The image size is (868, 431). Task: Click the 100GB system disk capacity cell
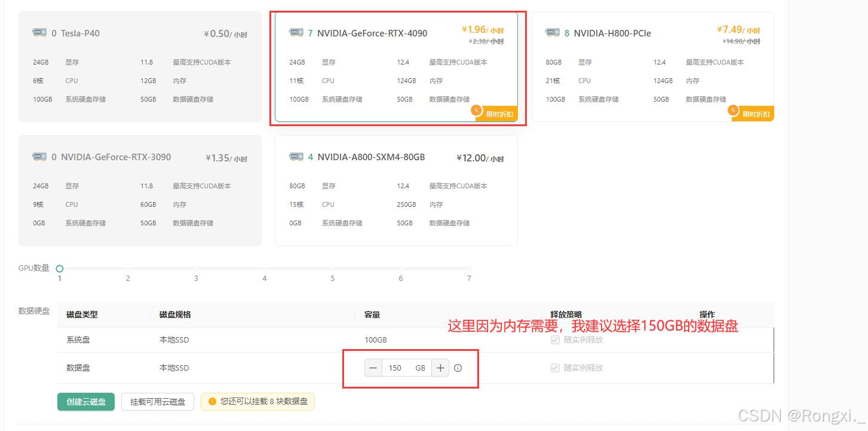pyautogui.click(x=376, y=340)
